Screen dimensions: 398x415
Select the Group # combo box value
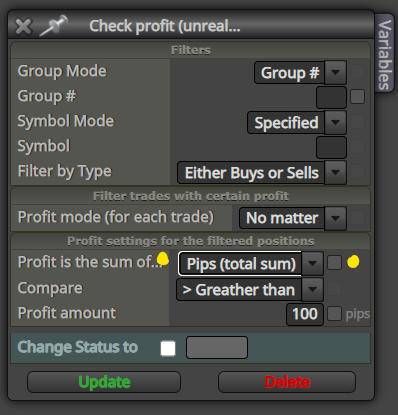pos(289,72)
